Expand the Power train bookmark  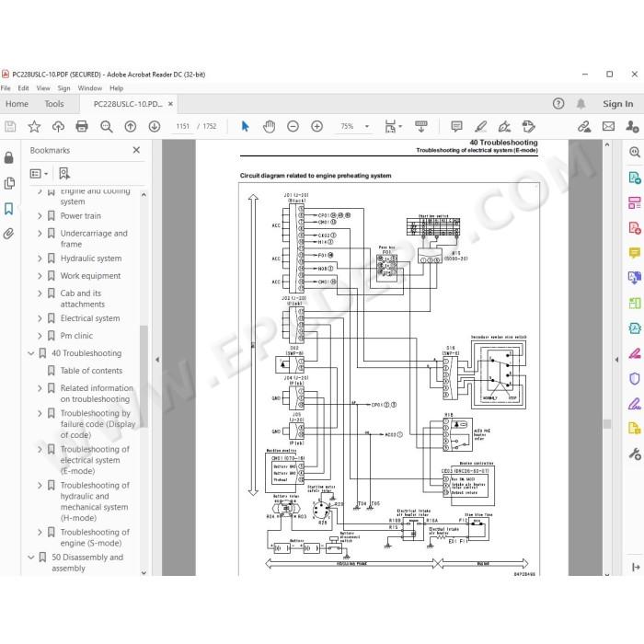pos(40,216)
